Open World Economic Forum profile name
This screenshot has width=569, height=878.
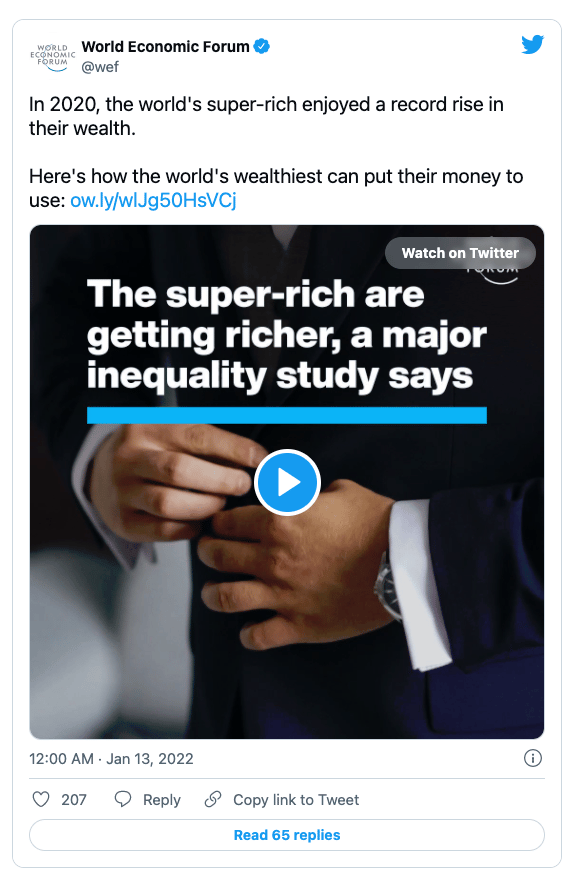pyautogui.click(x=165, y=46)
